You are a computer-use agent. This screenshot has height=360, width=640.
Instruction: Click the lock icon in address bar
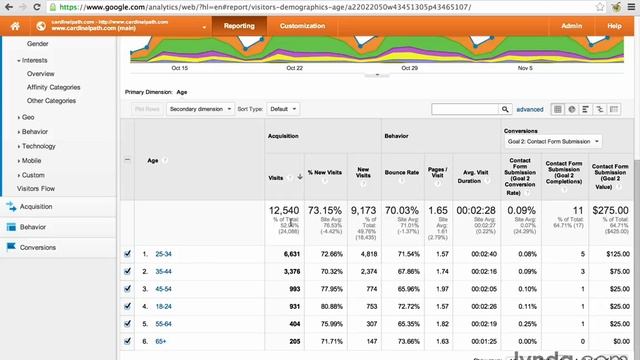tap(53, 7)
